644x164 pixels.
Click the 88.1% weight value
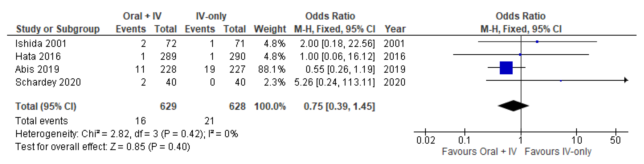tap(272, 69)
